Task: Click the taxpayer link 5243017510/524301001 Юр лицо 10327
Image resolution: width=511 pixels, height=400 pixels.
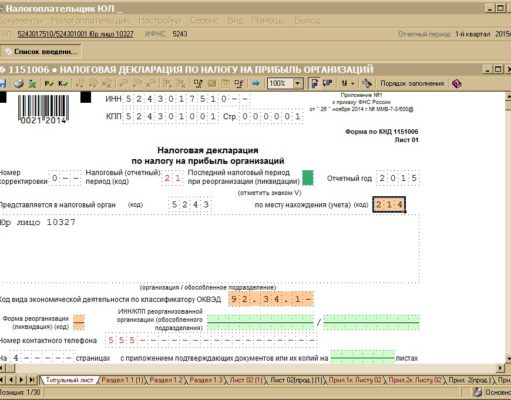Action: click(75, 34)
